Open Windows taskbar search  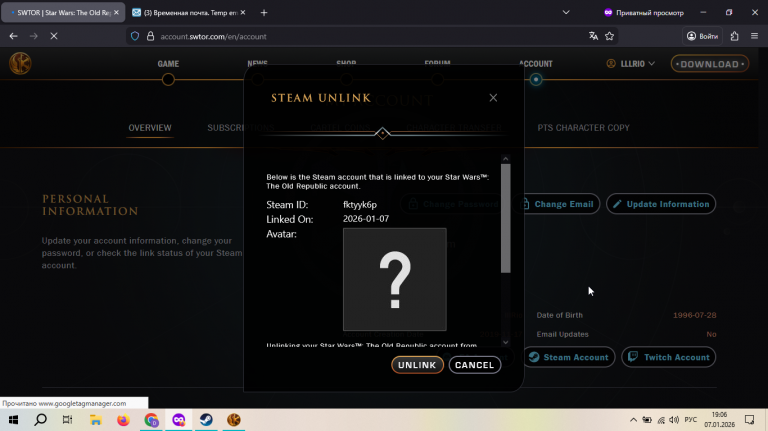pos(41,420)
